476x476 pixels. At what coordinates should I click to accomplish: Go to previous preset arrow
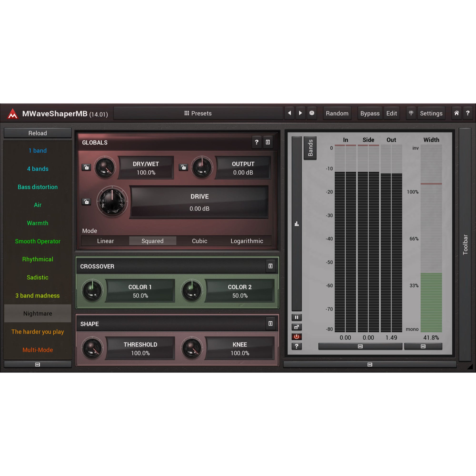pyautogui.click(x=289, y=113)
